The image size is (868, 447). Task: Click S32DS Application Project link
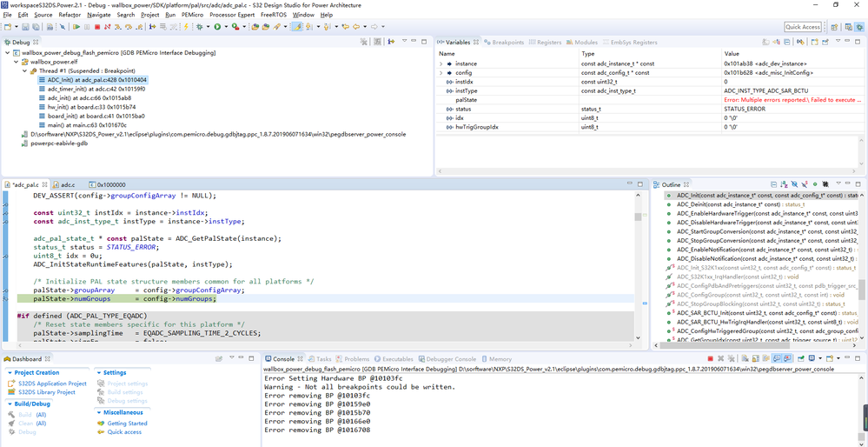[53, 384]
